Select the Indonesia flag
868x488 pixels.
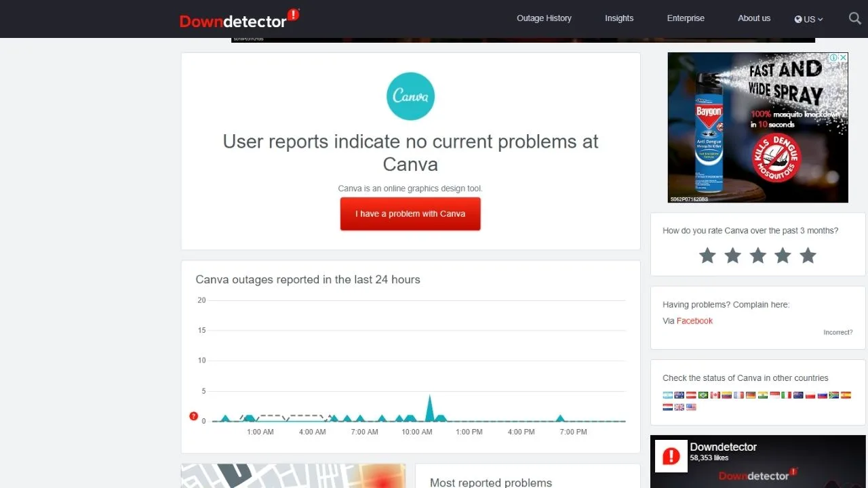pyautogui.click(x=774, y=395)
